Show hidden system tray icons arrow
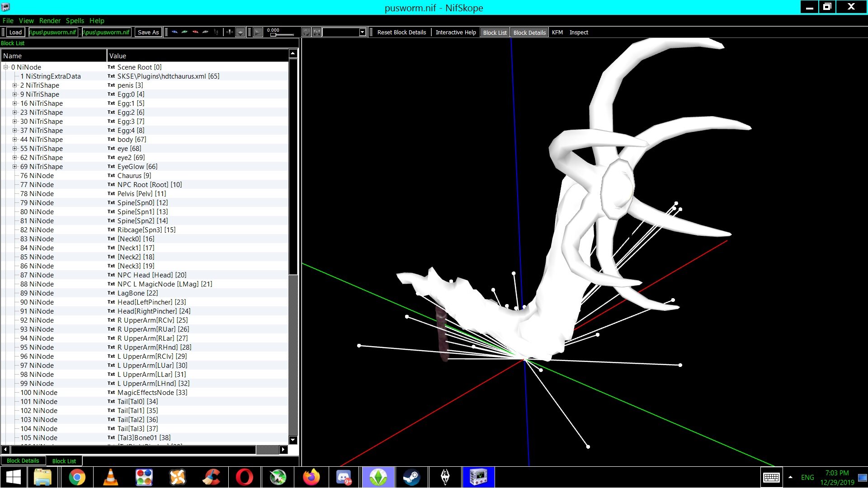Screen dimensions: 868x488 [x=790, y=477]
